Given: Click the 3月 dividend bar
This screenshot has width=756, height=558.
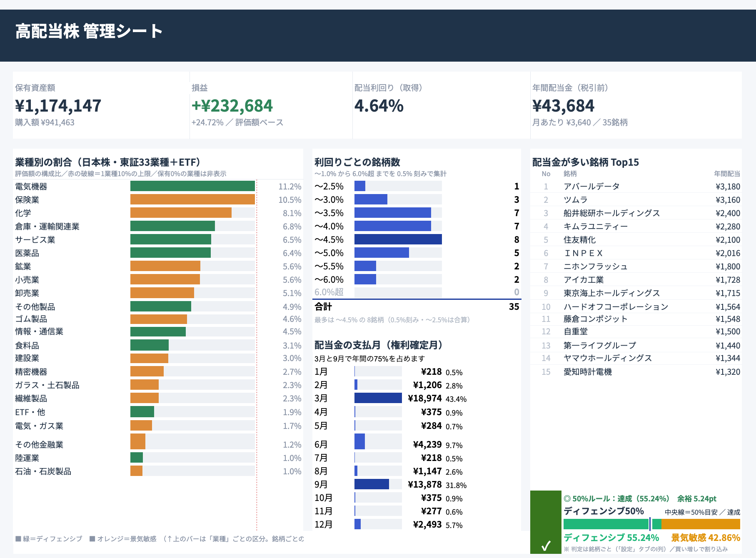Looking at the screenshot, I should [x=378, y=398].
